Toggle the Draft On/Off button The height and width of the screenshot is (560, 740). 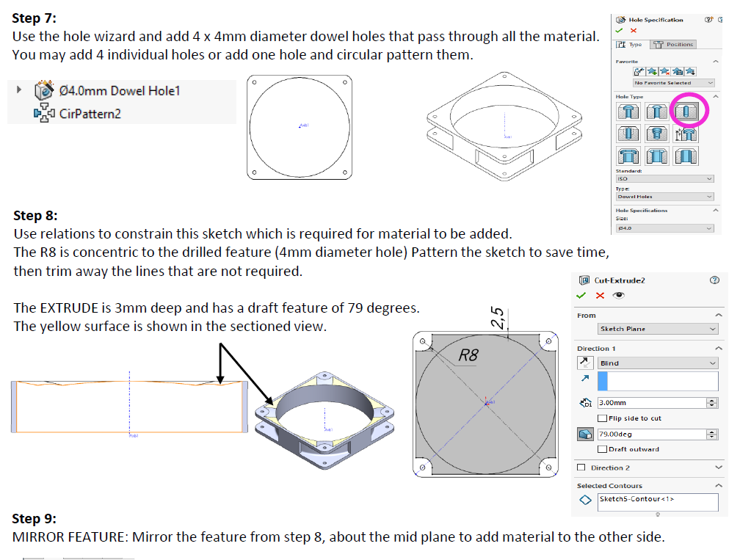585,434
